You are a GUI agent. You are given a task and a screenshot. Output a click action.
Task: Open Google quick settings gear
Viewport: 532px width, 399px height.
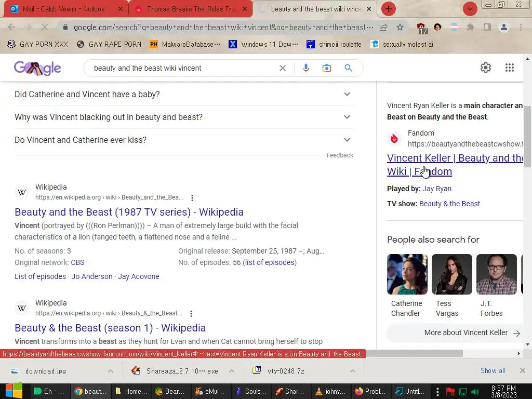click(486, 68)
